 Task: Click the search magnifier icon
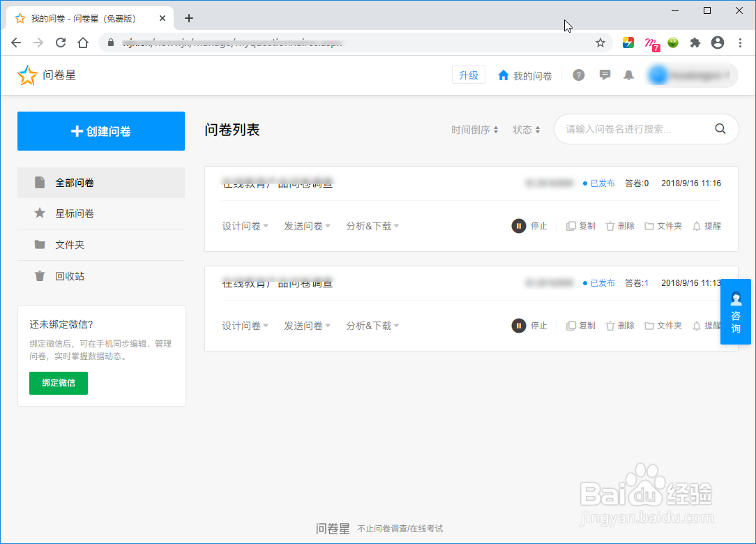(x=720, y=128)
